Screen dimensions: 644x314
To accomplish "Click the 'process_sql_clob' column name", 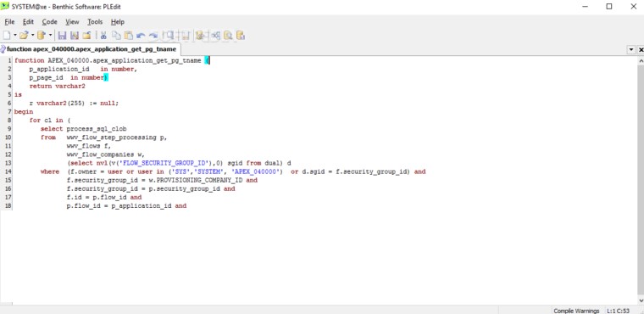I will 97,129.
